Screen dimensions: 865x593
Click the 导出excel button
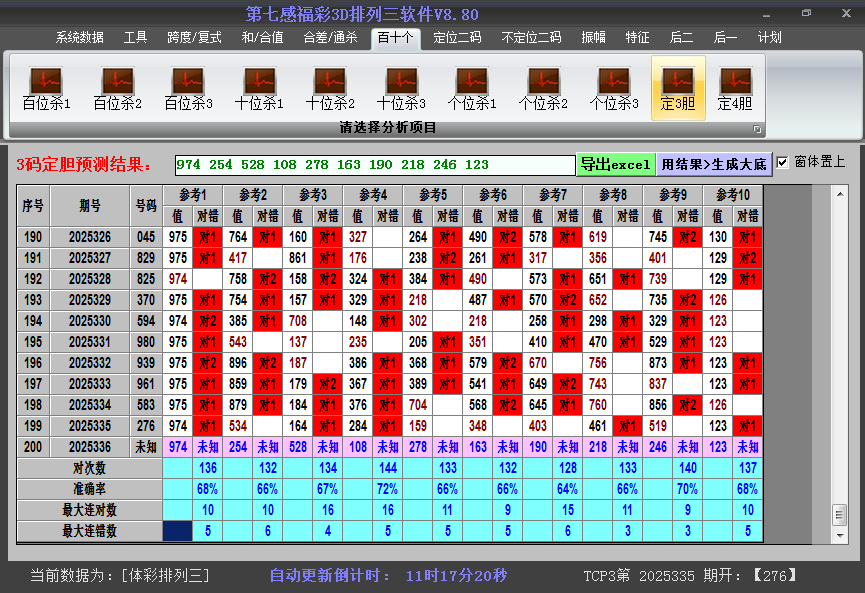(x=615, y=164)
